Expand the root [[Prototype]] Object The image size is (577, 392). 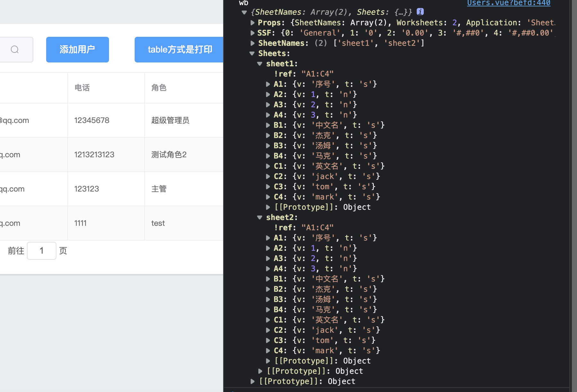(253, 381)
